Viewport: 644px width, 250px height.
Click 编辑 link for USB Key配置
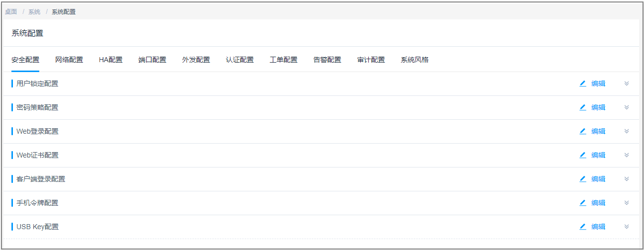pyautogui.click(x=598, y=227)
